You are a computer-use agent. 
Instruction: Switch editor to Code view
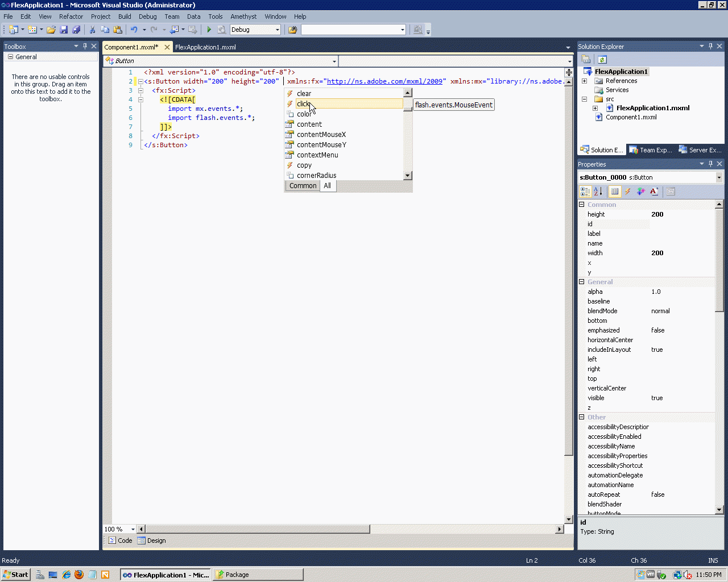point(120,541)
